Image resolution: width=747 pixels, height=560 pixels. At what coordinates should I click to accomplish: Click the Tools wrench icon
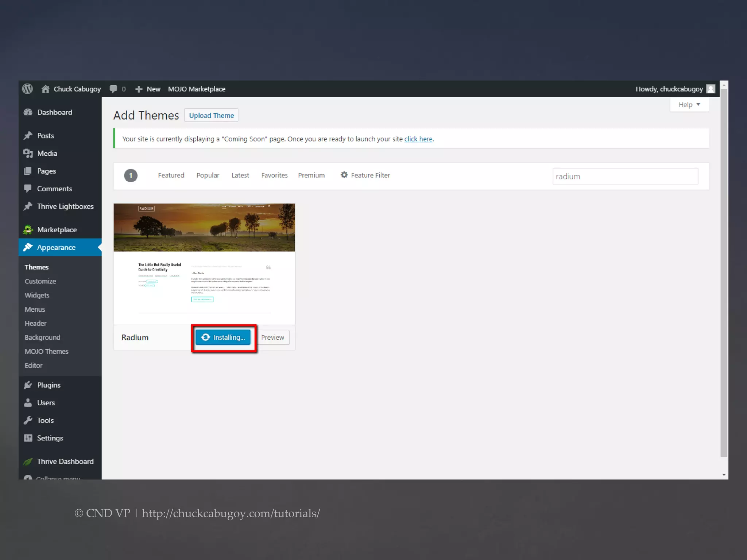28,420
